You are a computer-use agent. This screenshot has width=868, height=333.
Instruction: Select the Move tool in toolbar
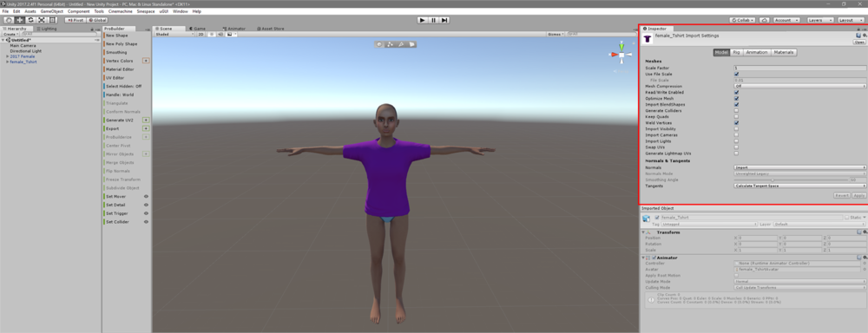pyautogui.click(x=20, y=20)
